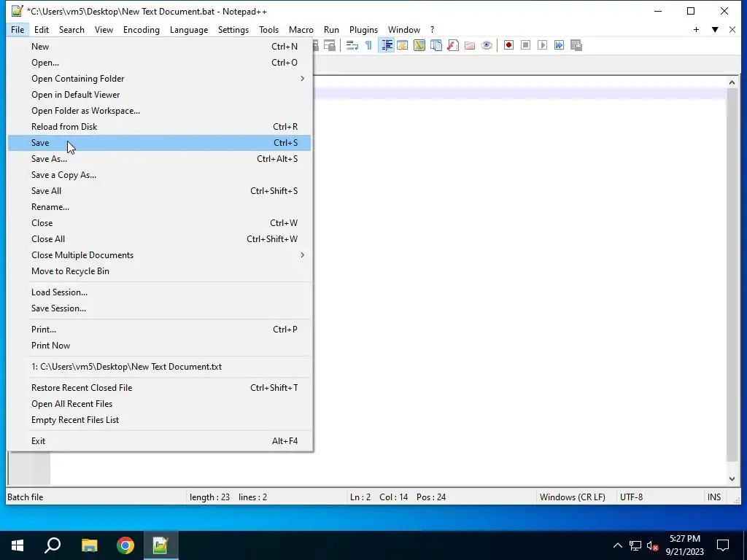Click Windows (CR LF) in status bar
Screen dimensions: 747x560
coord(572,497)
